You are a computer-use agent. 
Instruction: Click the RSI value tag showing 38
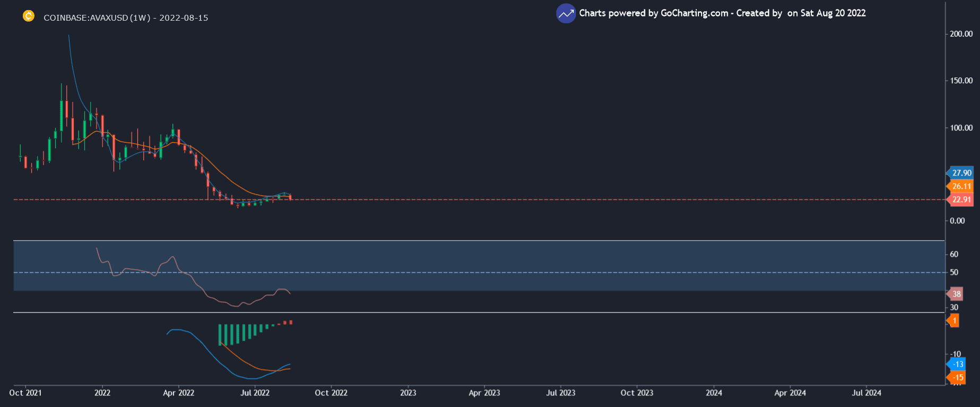pyautogui.click(x=956, y=294)
